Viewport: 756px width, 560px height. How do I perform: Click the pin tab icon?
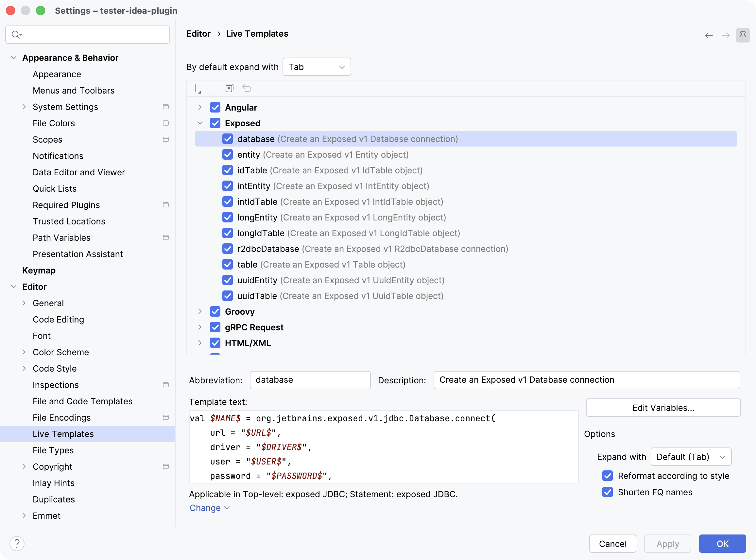coord(743,35)
